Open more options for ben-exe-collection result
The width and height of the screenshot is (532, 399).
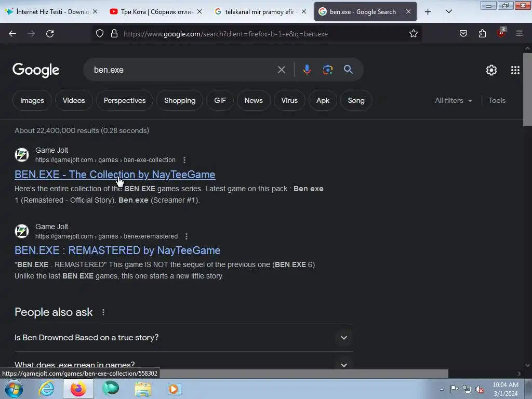184,160
